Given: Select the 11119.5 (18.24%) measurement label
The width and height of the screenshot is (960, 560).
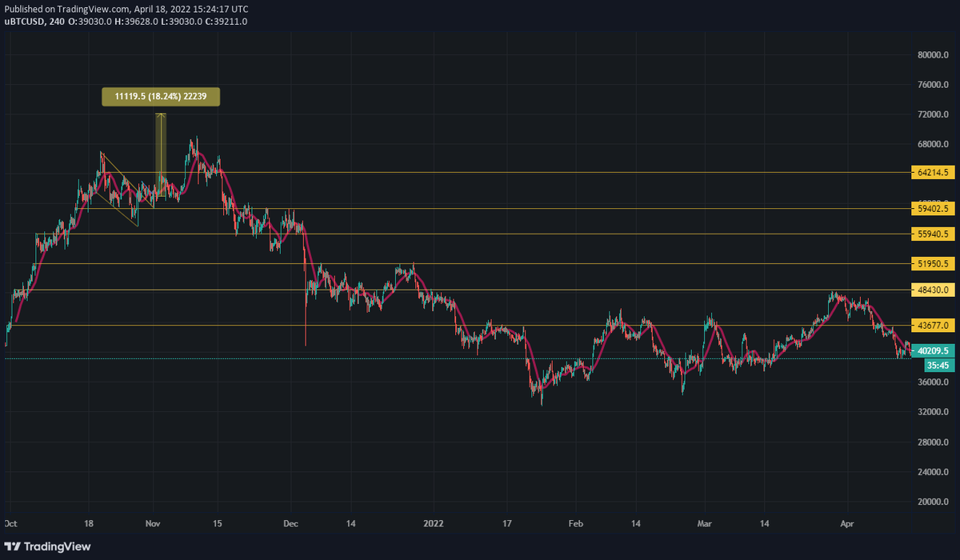Looking at the screenshot, I should (x=160, y=97).
